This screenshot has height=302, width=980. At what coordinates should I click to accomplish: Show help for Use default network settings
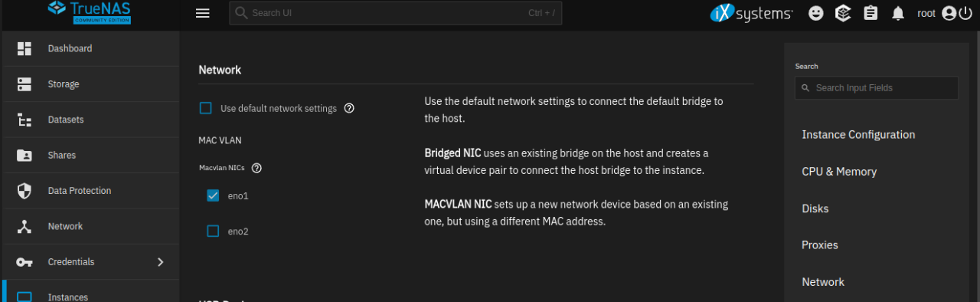(x=349, y=108)
